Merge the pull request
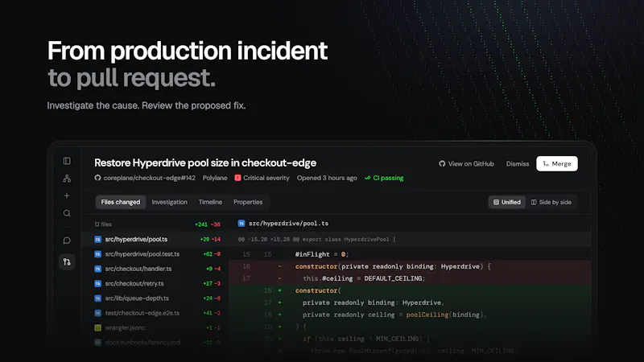 557,163
